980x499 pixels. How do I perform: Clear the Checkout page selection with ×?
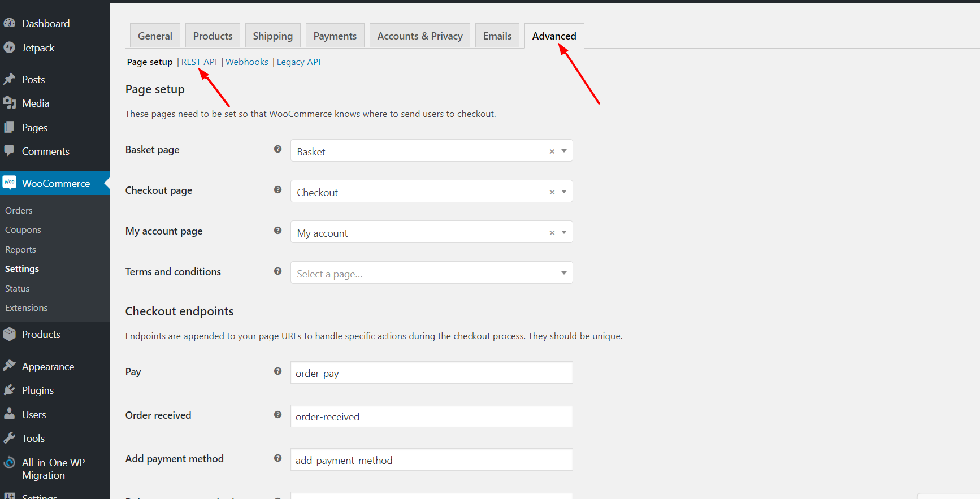[552, 192]
